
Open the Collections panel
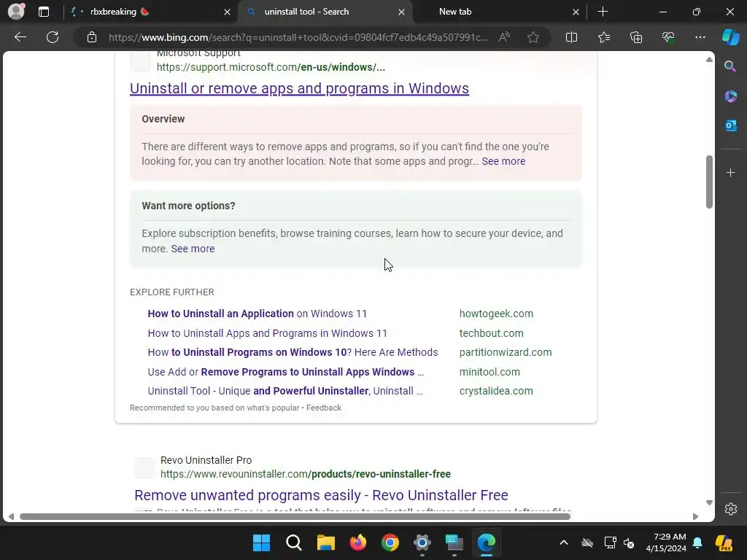coord(636,37)
